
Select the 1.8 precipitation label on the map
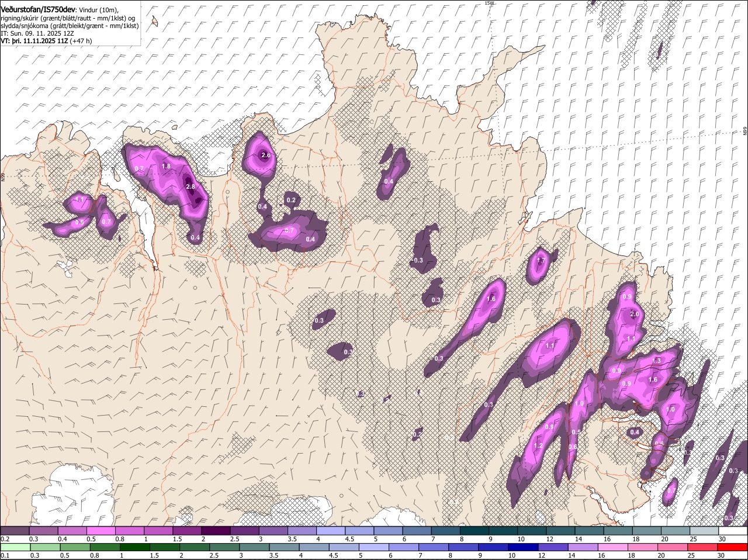point(165,166)
